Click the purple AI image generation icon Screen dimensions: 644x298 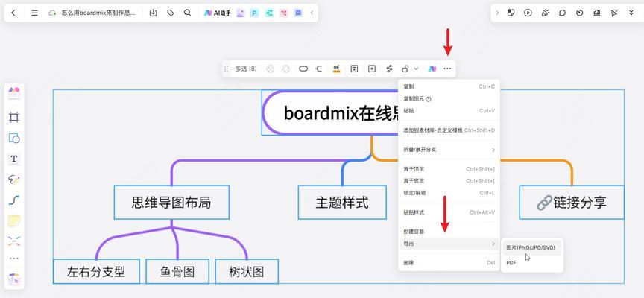click(x=241, y=13)
